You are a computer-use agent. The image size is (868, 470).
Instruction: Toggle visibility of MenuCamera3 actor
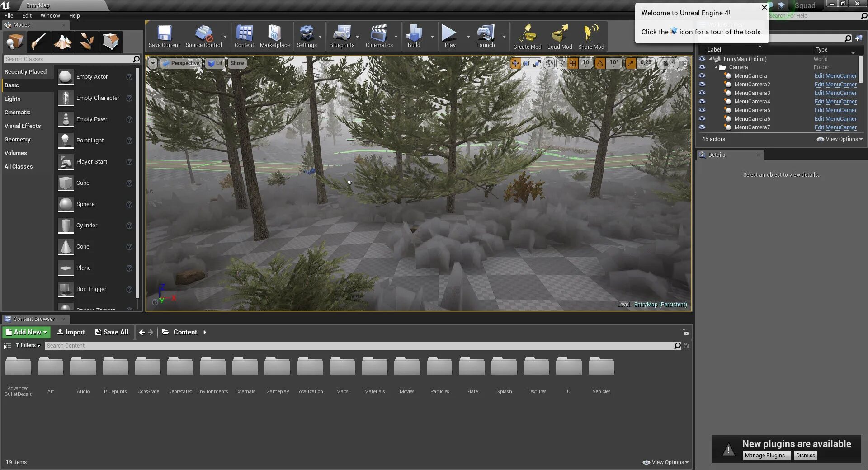pyautogui.click(x=702, y=93)
